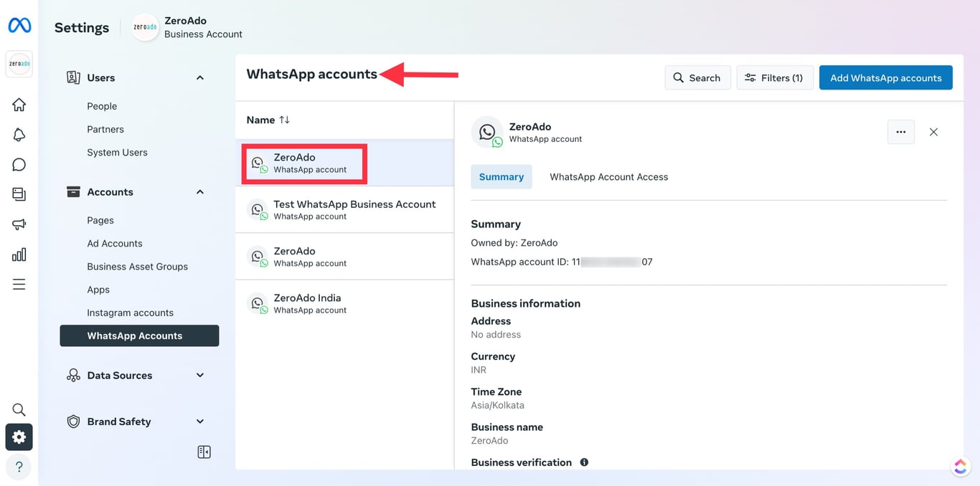Viewport: 980px width, 486px height.
Task: Click the help question mark icon
Action: (19, 467)
